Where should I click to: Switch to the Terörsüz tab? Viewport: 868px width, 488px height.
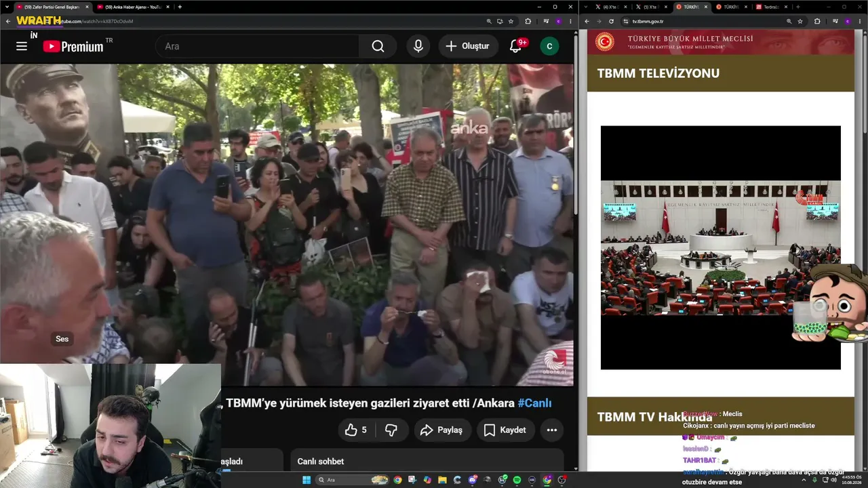[773, 7]
